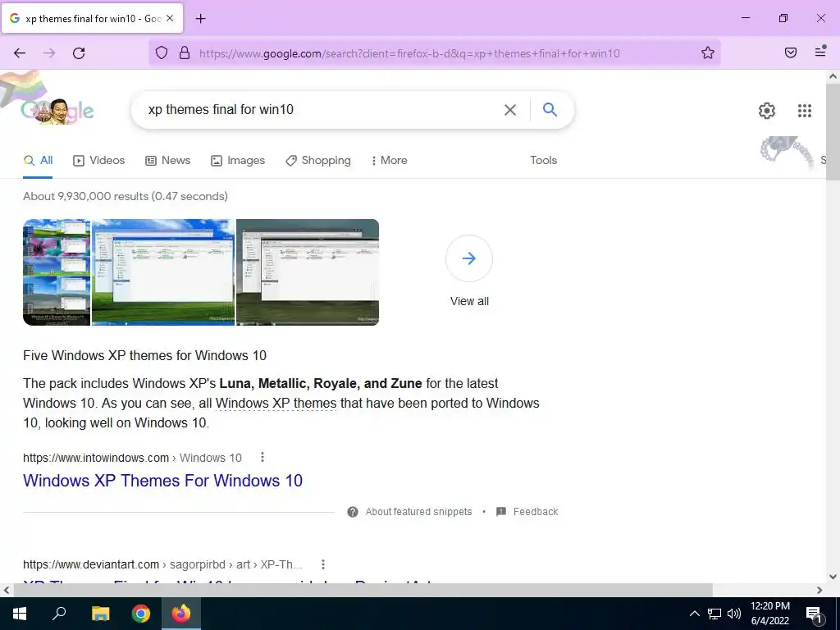Open the taskbar clock and date
The height and width of the screenshot is (630, 840).
pyautogui.click(x=769, y=614)
